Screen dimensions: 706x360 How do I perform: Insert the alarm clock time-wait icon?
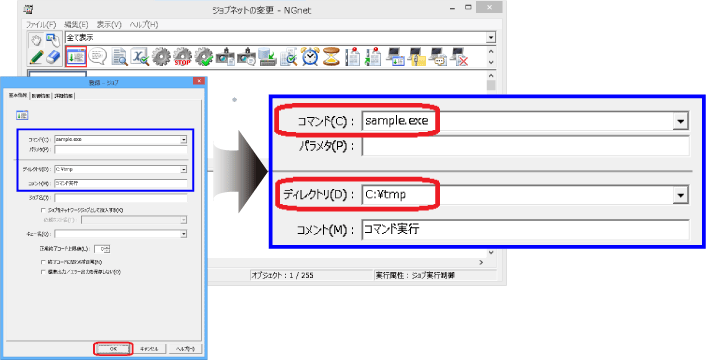coord(310,57)
